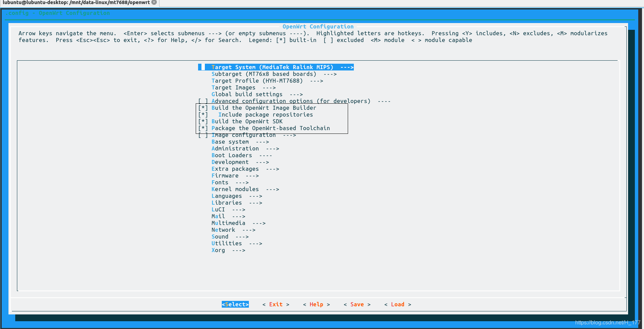Expand the Languages submenu
The width and height of the screenshot is (644, 329).
[x=237, y=196]
